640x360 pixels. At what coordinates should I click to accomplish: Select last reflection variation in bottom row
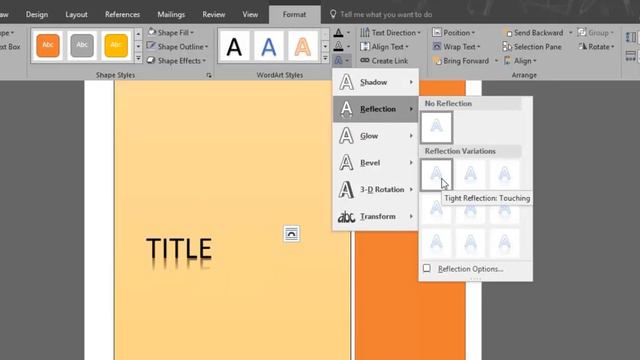pos(504,243)
